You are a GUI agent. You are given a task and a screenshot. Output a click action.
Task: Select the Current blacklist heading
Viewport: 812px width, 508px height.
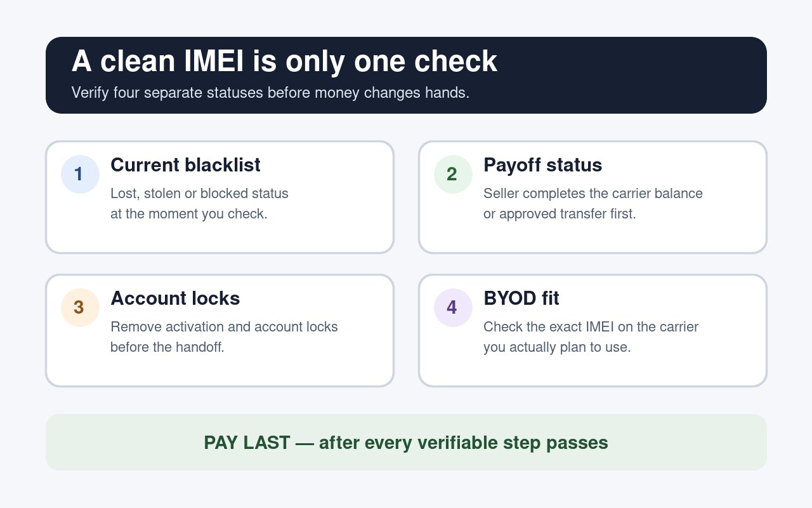click(185, 165)
